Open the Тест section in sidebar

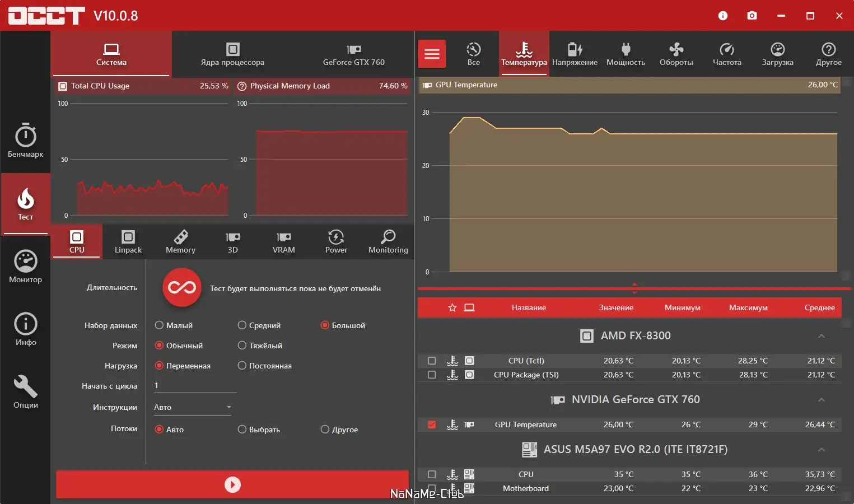[x=25, y=204]
